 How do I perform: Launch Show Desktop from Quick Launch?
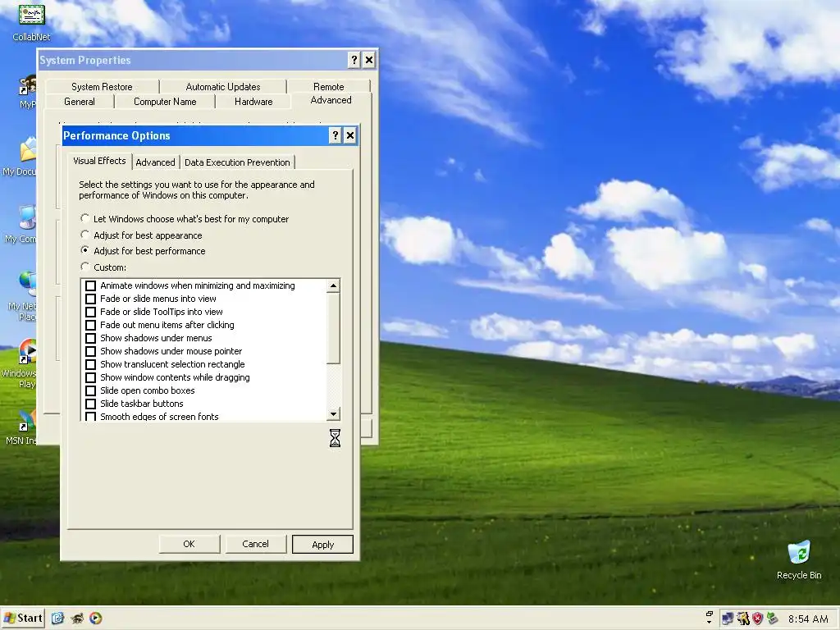58,619
